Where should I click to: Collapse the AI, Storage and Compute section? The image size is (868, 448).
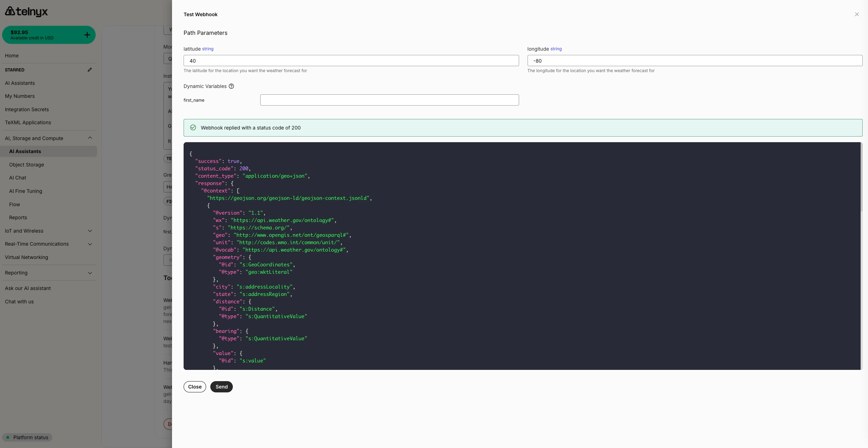coord(90,138)
